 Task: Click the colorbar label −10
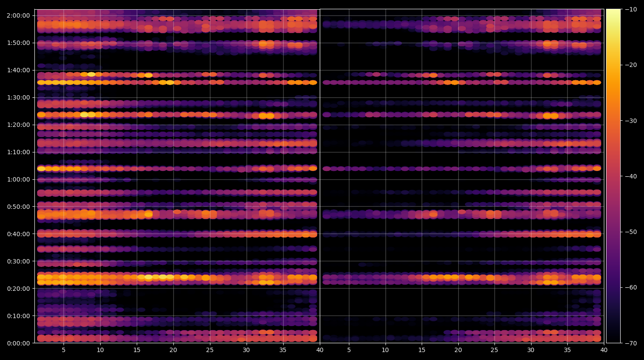(x=631, y=9)
